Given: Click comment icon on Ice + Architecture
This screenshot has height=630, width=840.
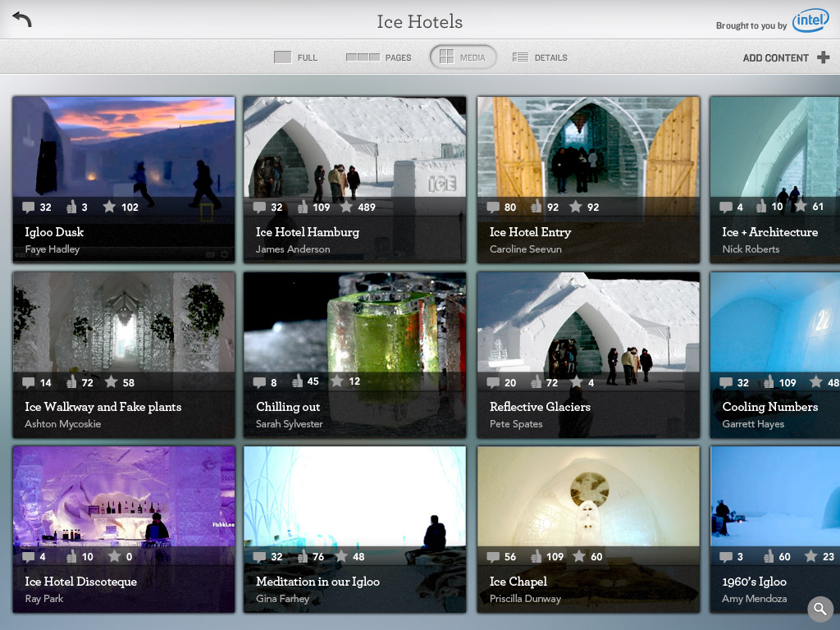Looking at the screenshot, I should tap(726, 207).
